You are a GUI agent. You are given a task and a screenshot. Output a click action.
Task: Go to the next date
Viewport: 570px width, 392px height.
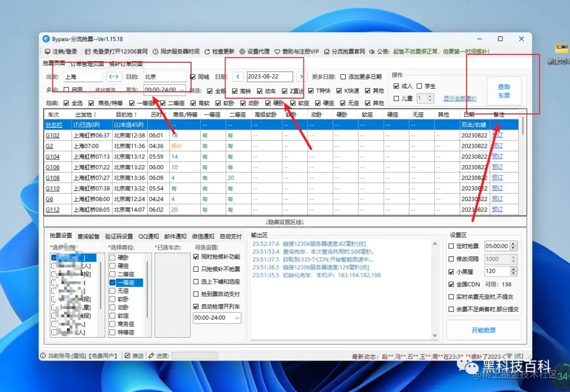click(301, 77)
